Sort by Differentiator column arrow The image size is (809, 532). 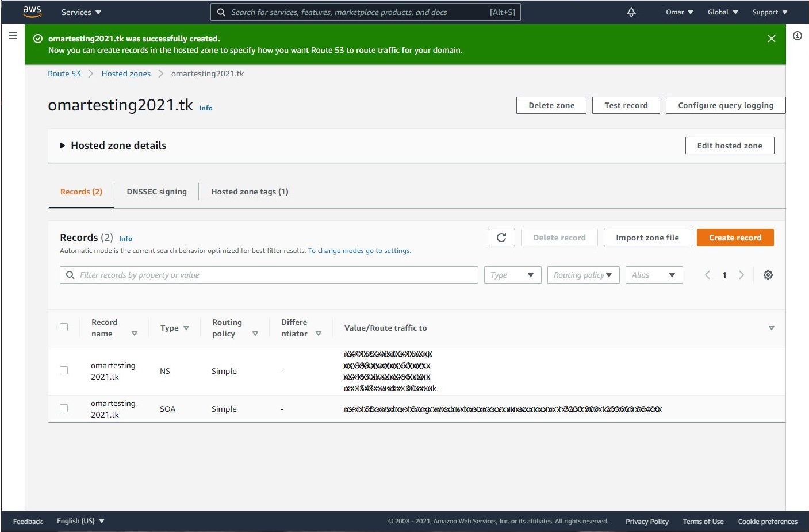click(319, 334)
